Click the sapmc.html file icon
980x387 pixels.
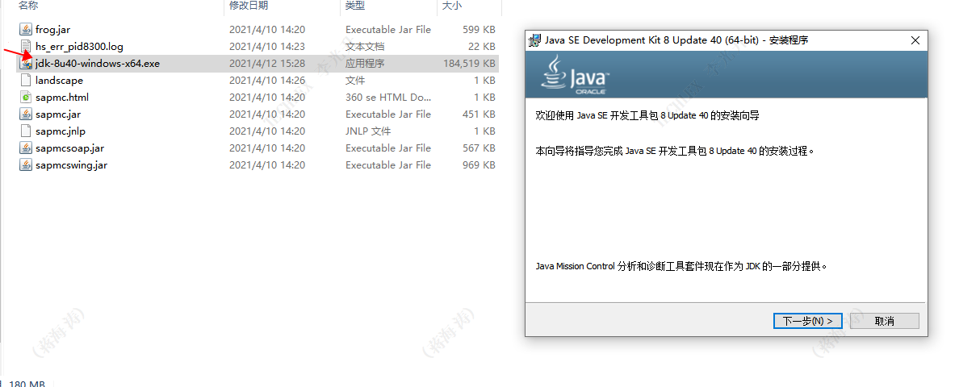click(x=26, y=98)
